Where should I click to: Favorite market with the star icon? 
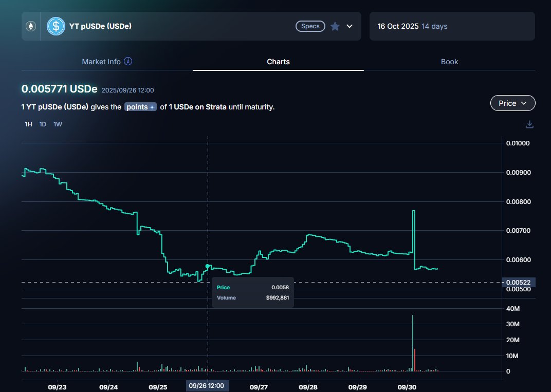point(335,26)
